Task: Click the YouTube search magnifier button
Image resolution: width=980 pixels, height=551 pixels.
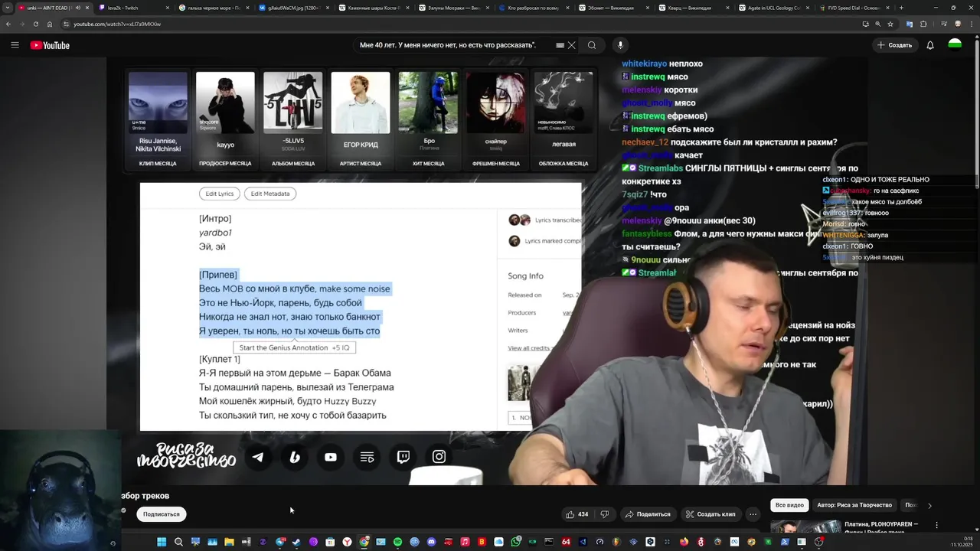Action: [592, 45]
